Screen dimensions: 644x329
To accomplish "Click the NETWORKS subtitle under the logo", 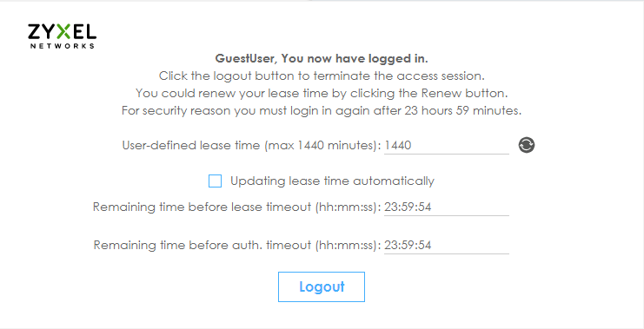I will tap(63, 46).
